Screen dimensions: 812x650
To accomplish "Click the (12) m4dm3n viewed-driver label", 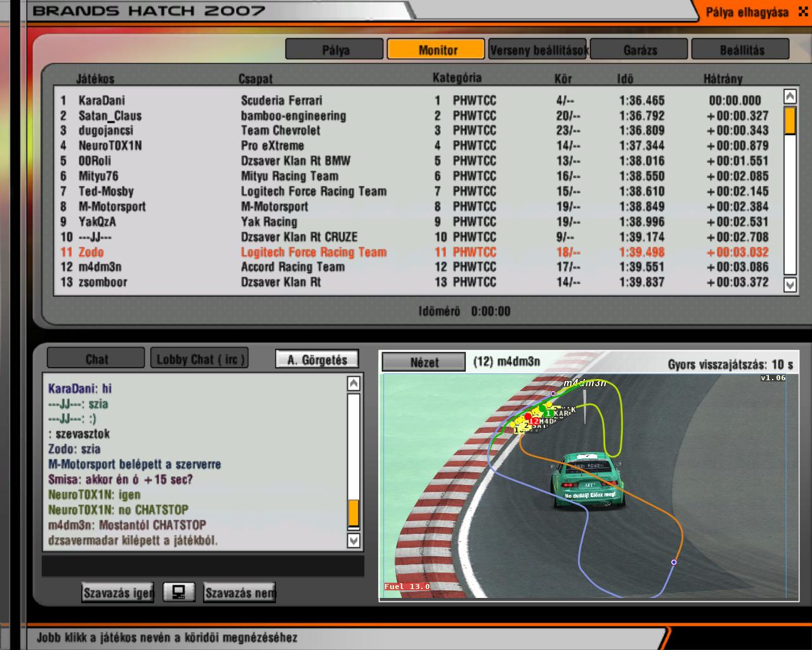I will pyautogui.click(x=506, y=361).
